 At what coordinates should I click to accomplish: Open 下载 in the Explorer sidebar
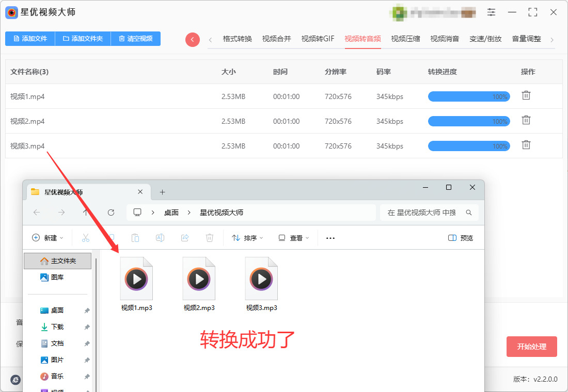click(57, 327)
